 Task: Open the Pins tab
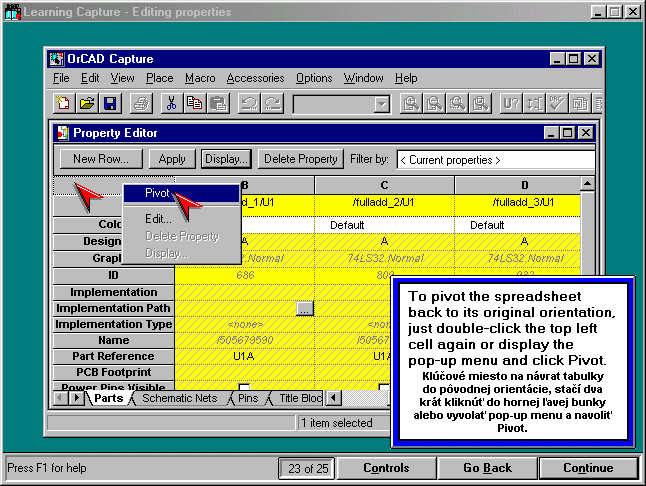click(x=247, y=398)
